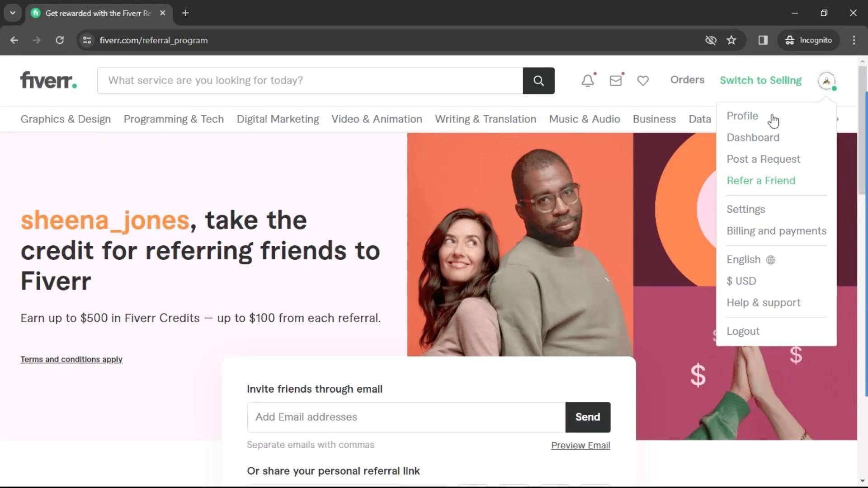Image resolution: width=868 pixels, height=488 pixels.
Task: Focus the Add Email addresses field
Action: [x=406, y=417]
